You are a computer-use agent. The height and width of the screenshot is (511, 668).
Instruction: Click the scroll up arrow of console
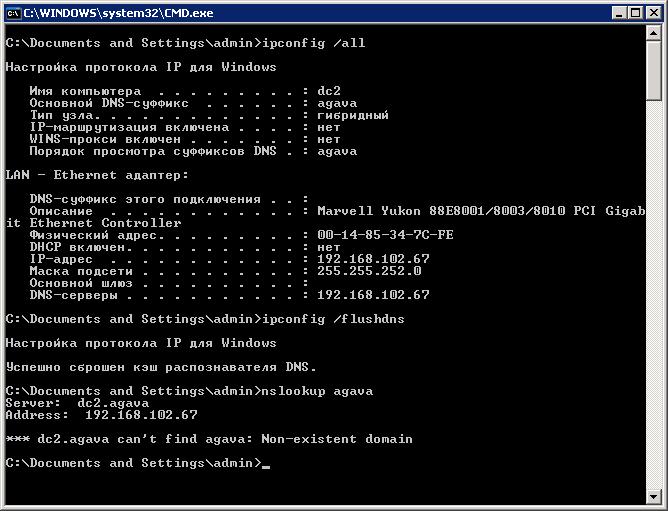[654, 32]
